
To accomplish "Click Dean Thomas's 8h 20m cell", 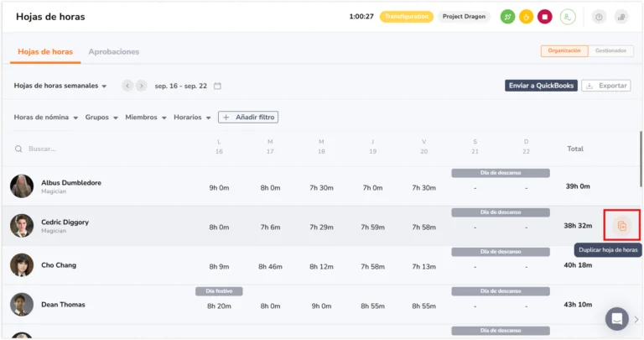I will point(219,306).
